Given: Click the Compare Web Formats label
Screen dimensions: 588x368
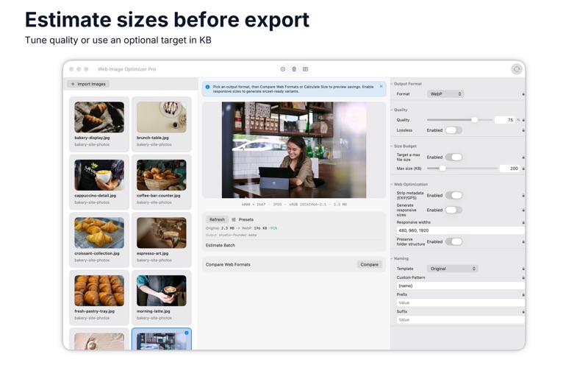Looking at the screenshot, I should 228,265.
